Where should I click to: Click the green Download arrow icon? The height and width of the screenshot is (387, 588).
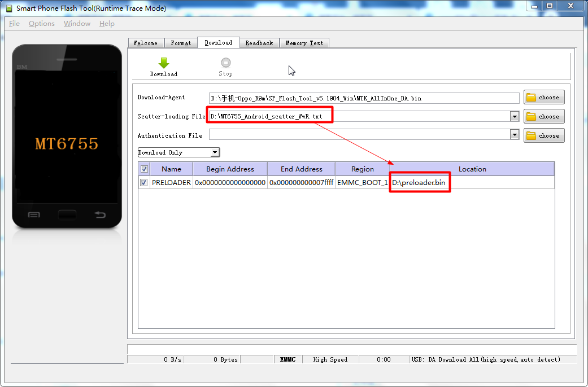[164, 63]
